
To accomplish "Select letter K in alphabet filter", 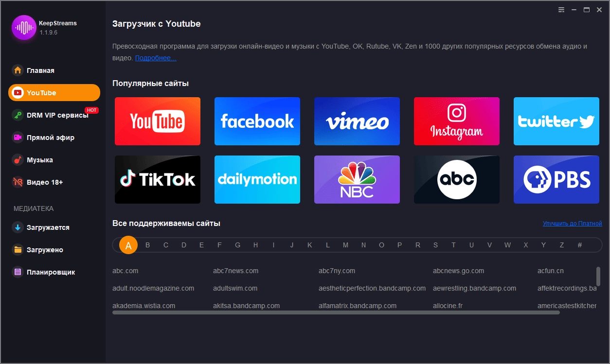I will 309,245.
